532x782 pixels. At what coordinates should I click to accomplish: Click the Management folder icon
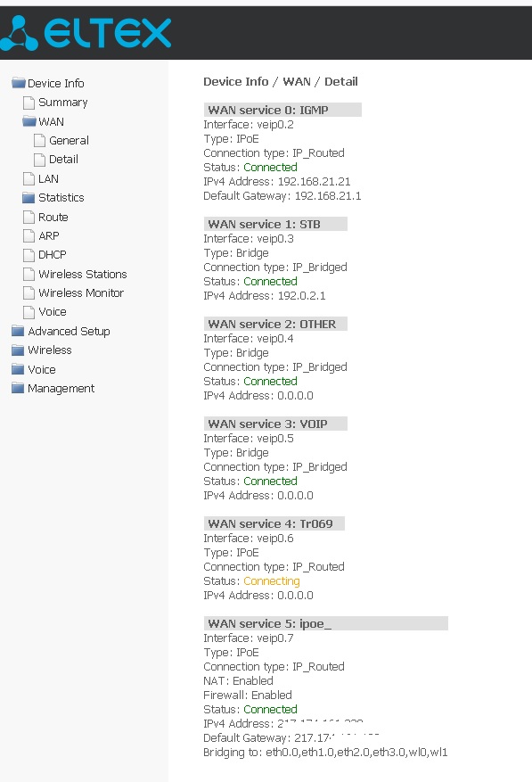tap(18, 388)
